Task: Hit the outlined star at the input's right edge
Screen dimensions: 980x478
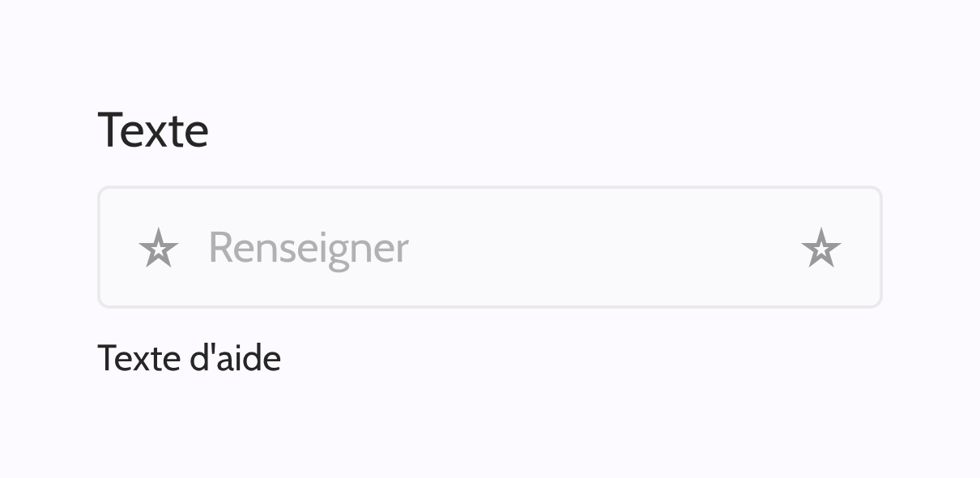Action: 821,248
